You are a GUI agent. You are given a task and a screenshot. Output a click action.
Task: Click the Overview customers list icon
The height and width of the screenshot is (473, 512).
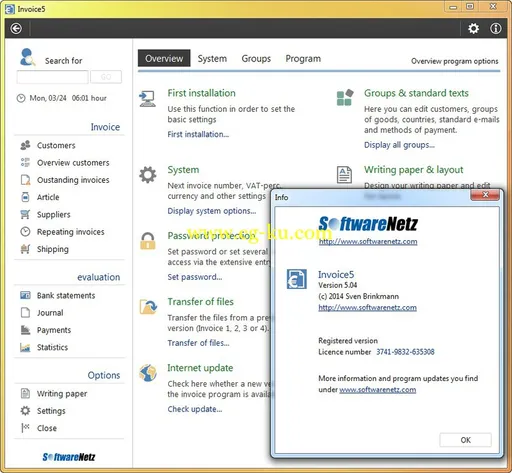[25, 163]
